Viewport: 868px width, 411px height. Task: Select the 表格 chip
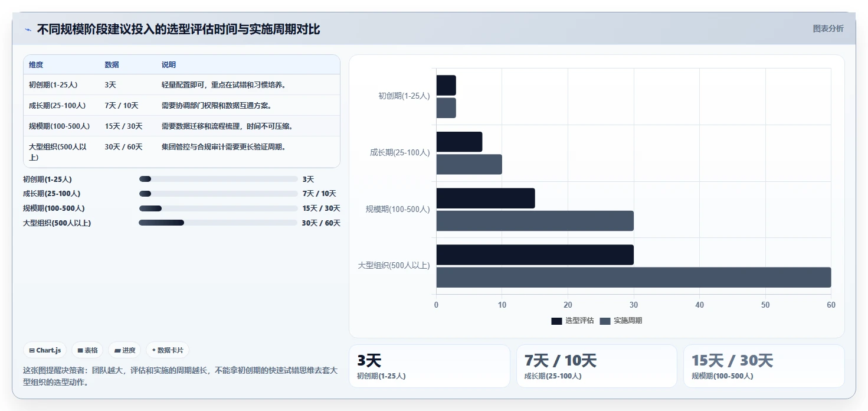pos(87,350)
